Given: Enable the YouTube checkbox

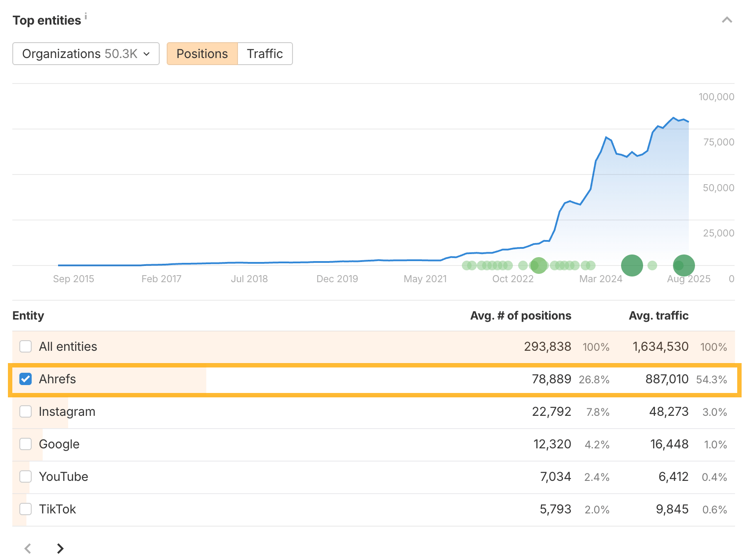Looking at the screenshot, I should coord(26,476).
